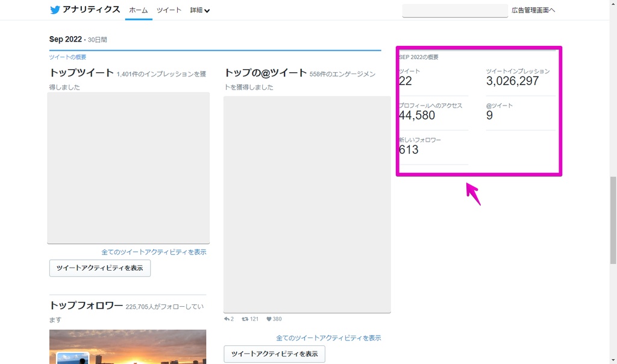Click the Sep 2022 period heading

click(x=65, y=39)
